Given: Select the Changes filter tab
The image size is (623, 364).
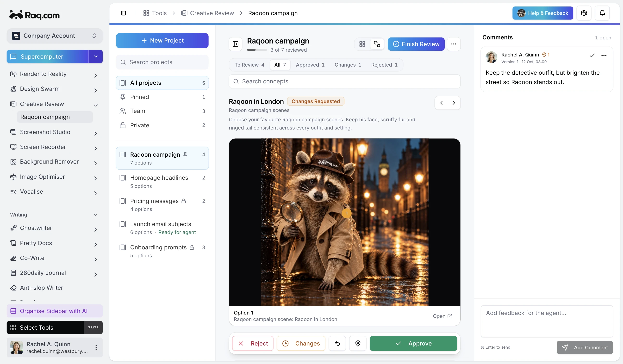Looking at the screenshot, I should point(348,65).
